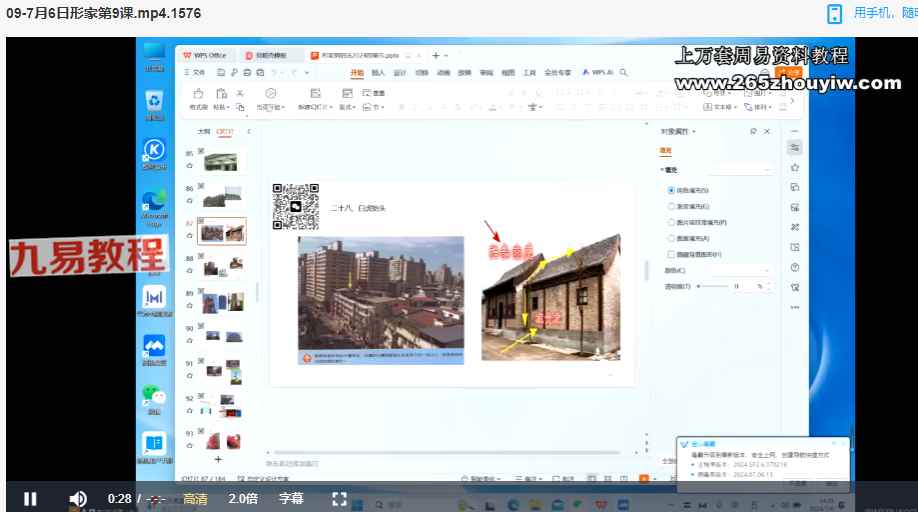
Task: Collapse the fill section triangle
Action: (x=662, y=170)
